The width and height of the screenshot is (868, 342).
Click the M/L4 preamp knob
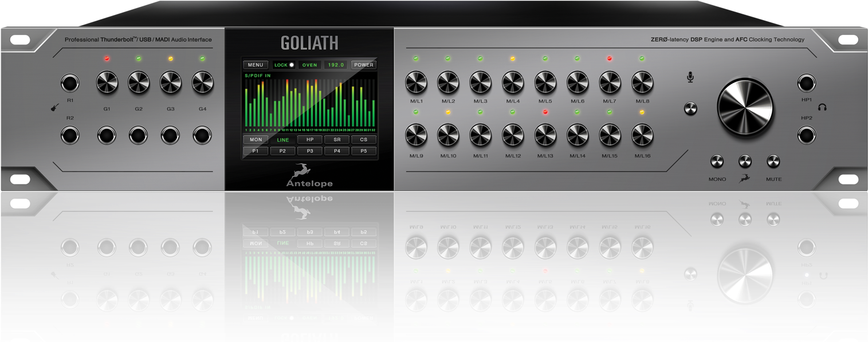pos(513,83)
